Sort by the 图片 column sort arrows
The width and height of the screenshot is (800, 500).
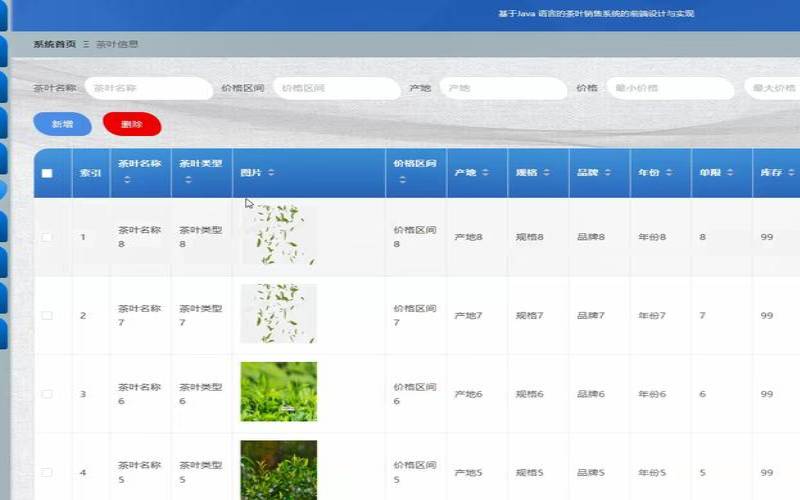271,172
